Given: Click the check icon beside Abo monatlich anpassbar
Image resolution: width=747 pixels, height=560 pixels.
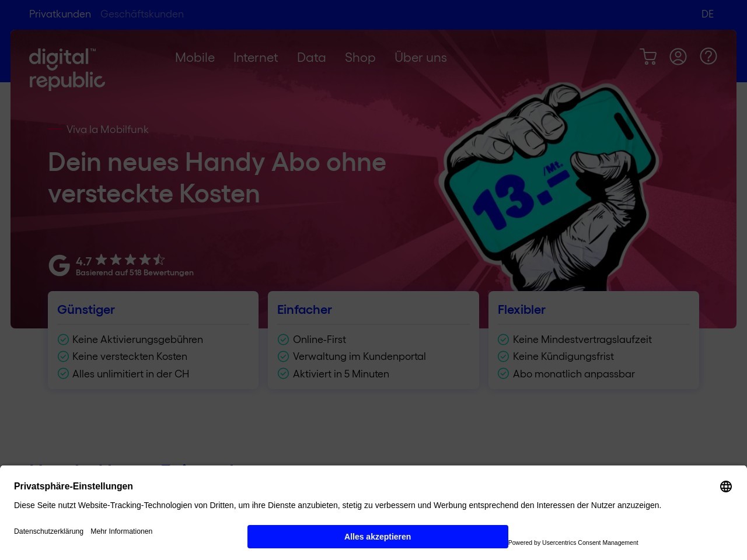Looking at the screenshot, I should tap(503, 373).
